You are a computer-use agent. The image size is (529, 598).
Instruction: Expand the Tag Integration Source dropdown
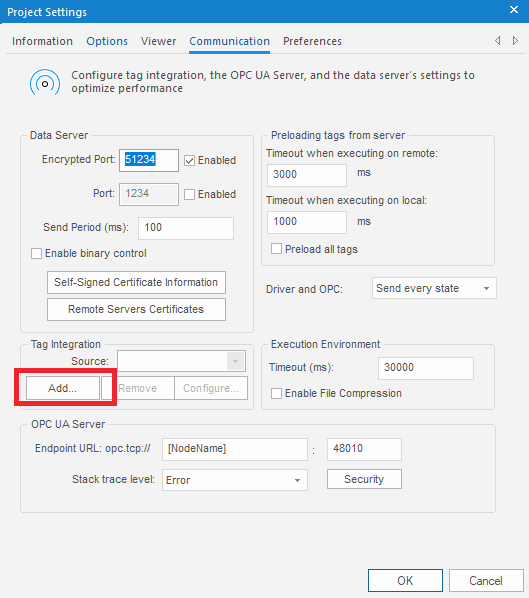pyautogui.click(x=182, y=361)
